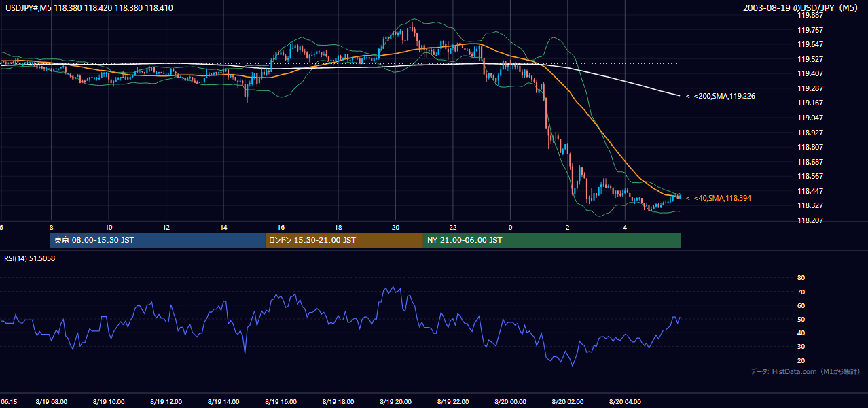Click hour tick 22 under the price chart
The width and height of the screenshot is (868, 408).
(453, 227)
